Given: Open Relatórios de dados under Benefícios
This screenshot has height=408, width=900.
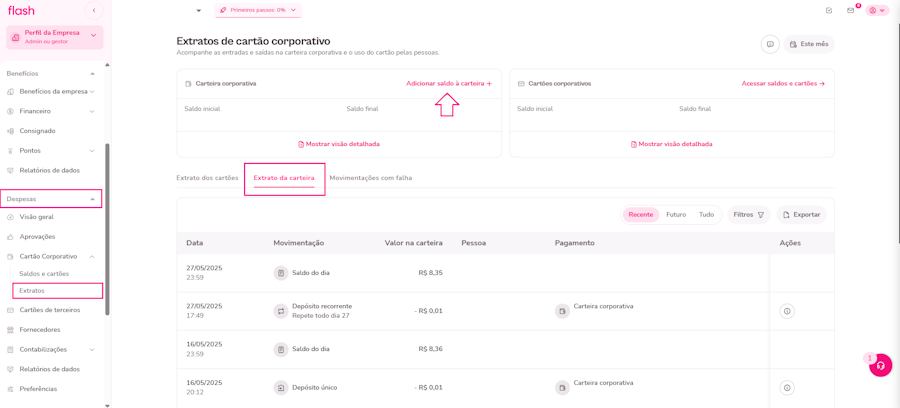Looking at the screenshot, I should (49, 170).
